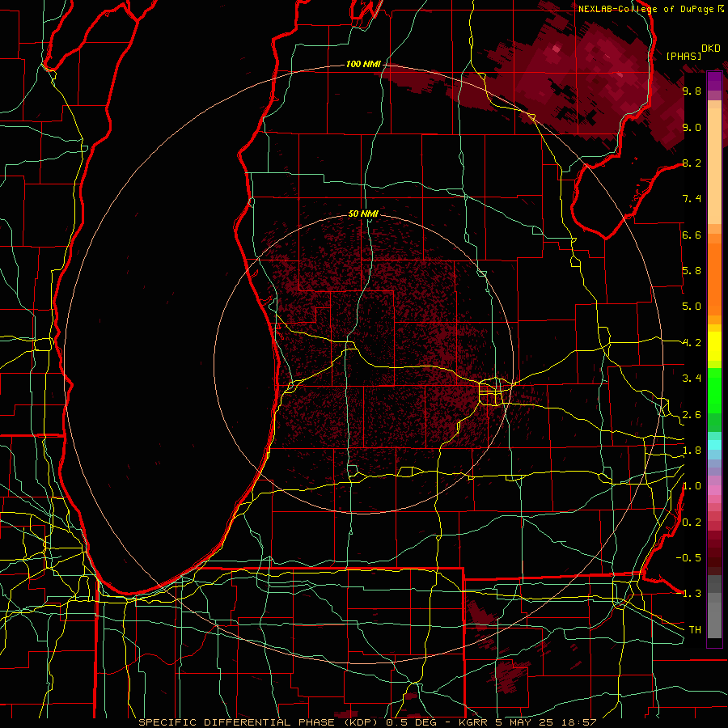Click the "SPECIFIC DIFFERENTIAL PHASE (KDP)" caption
Viewport: 728px width, 728px height.
click(x=260, y=722)
